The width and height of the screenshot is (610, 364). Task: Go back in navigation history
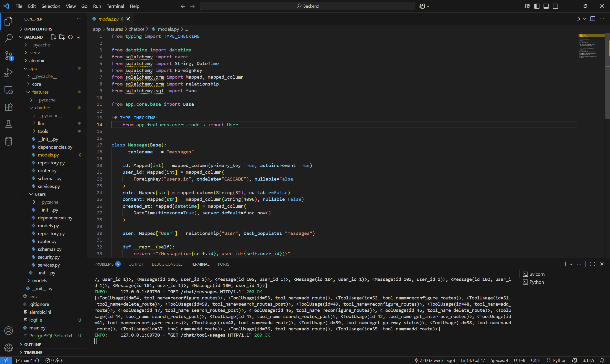pos(183,6)
